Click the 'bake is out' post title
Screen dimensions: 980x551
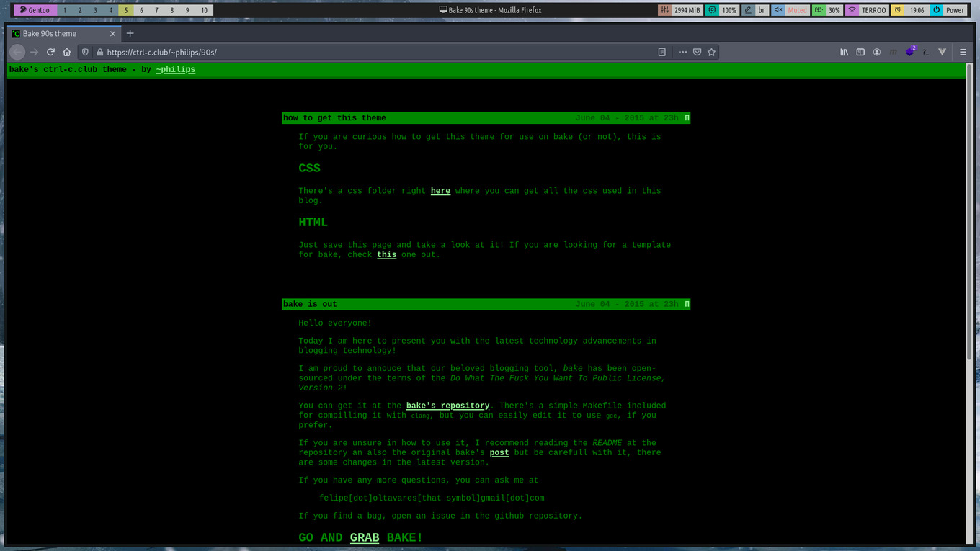point(310,304)
